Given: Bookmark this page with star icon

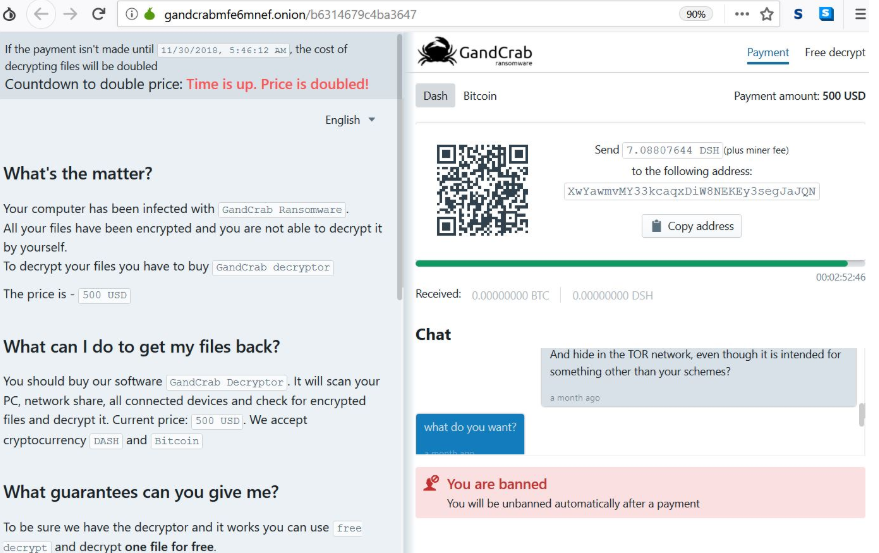Looking at the screenshot, I should [767, 14].
